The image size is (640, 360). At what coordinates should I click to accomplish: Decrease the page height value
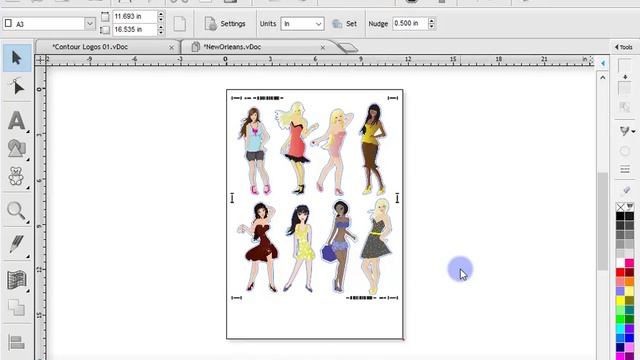161,33
